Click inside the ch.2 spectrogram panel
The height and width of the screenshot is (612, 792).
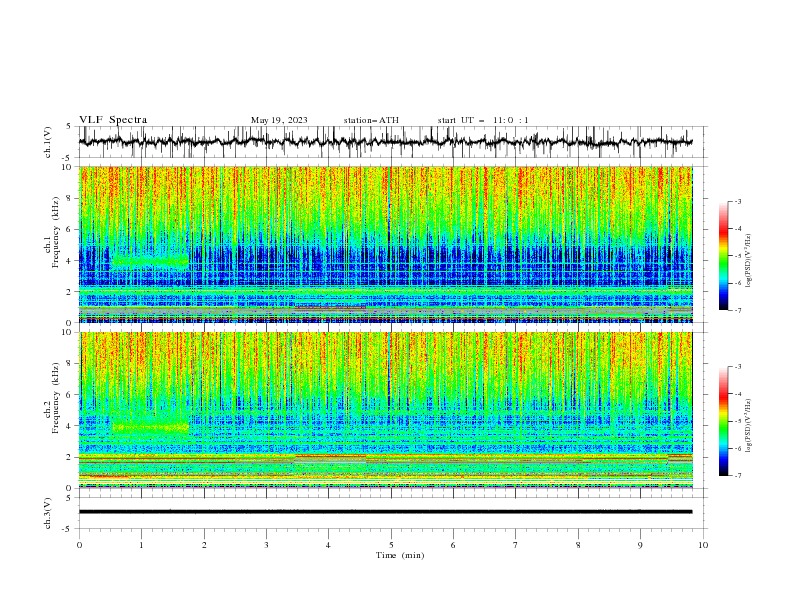pos(385,410)
